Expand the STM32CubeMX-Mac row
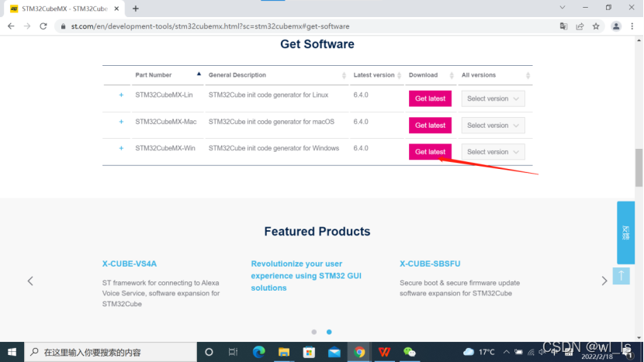The image size is (644, 362). point(121,122)
